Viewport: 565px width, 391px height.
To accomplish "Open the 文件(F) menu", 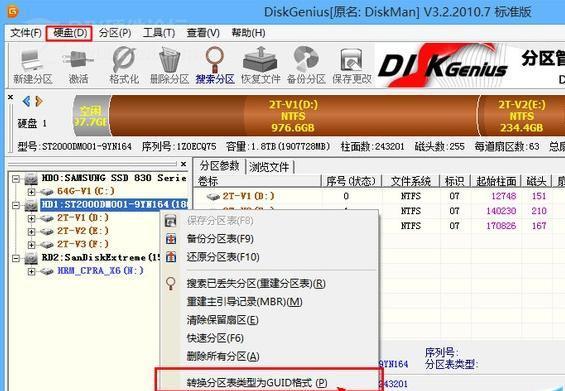I will [x=26, y=33].
